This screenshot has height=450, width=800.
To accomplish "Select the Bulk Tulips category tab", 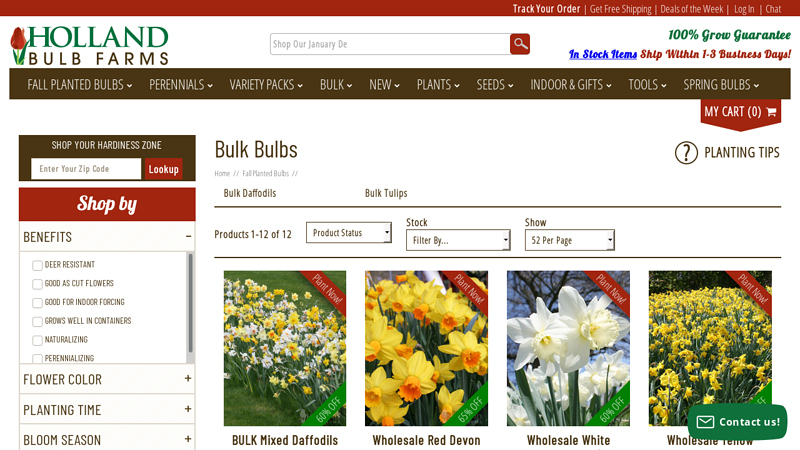I will [x=386, y=193].
